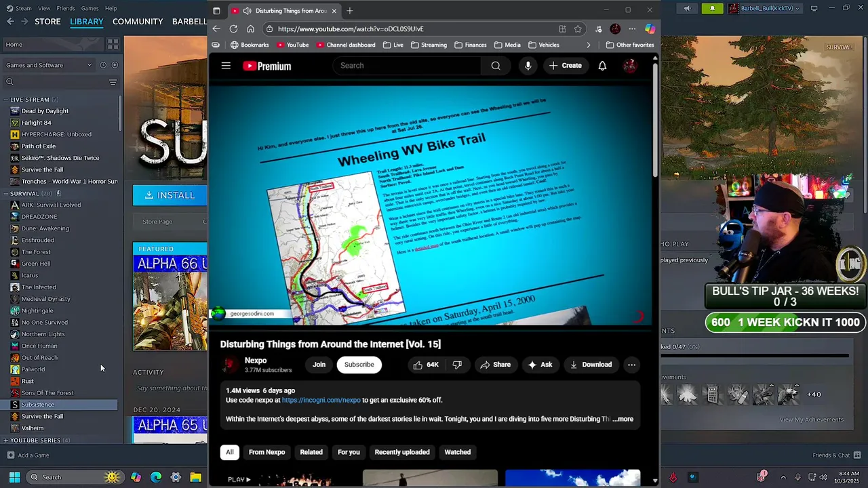Screen dimensions: 868x488
Task: Open browser Settings and more ellipsis
Action: (x=632, y=28)
